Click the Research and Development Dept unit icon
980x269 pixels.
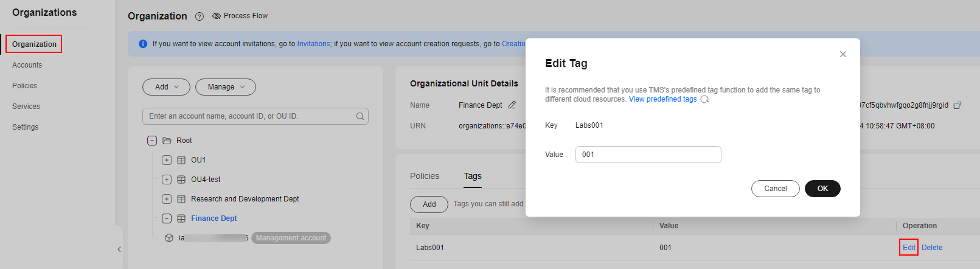[181, 199]
